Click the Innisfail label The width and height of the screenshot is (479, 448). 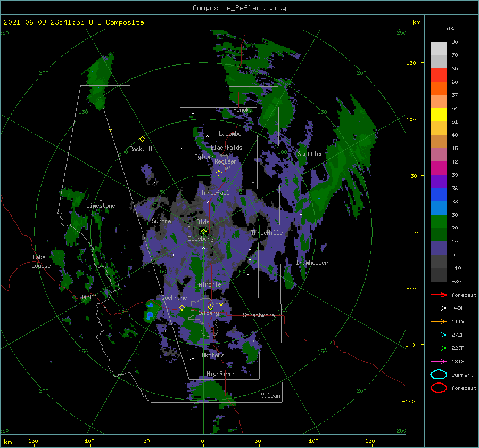(215, 193)
